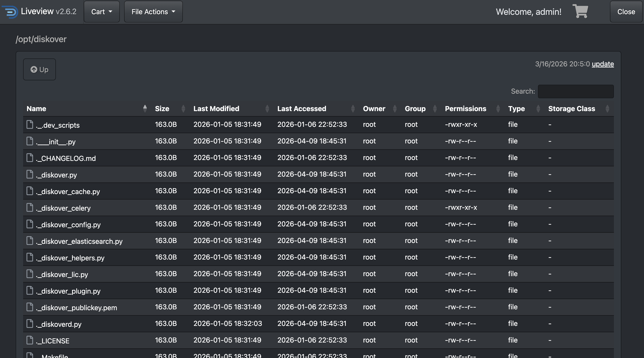Click the Liveview v2.6.2 title
The image size is (644, 358).
(x=48, y=11)
